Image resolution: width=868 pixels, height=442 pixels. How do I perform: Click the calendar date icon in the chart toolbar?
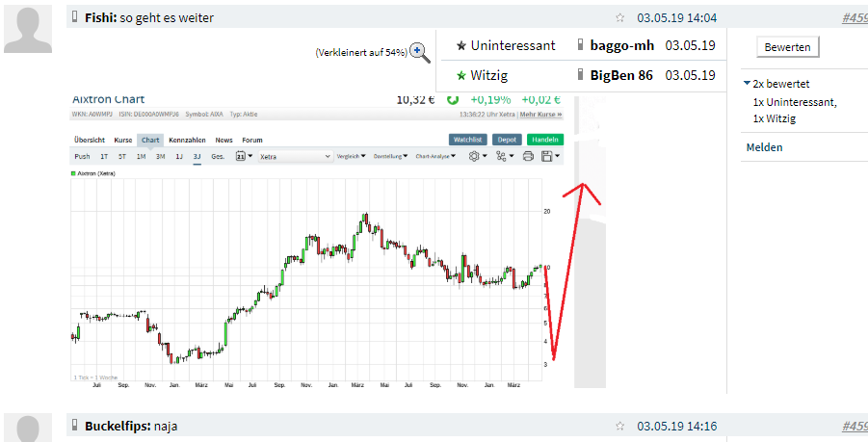(x=241, y=157)
